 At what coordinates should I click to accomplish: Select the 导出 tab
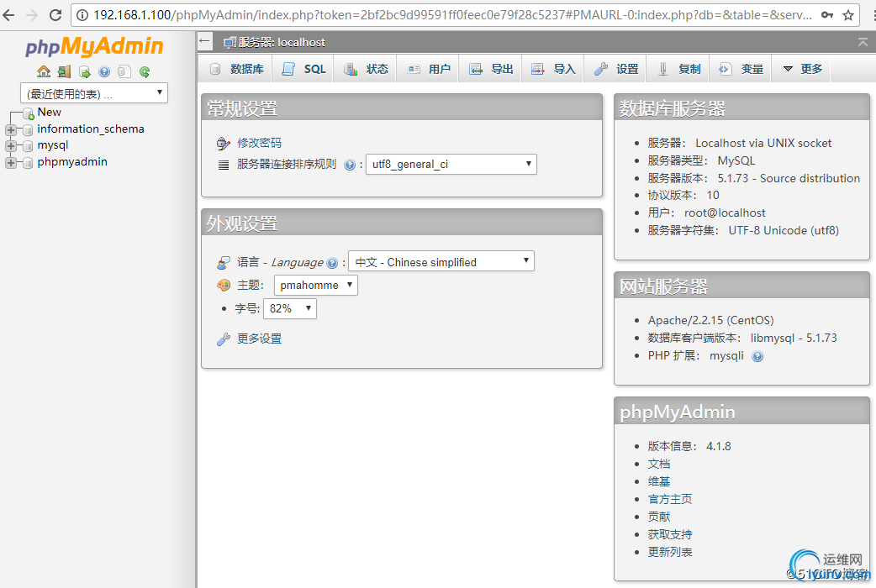pos(491,69)
